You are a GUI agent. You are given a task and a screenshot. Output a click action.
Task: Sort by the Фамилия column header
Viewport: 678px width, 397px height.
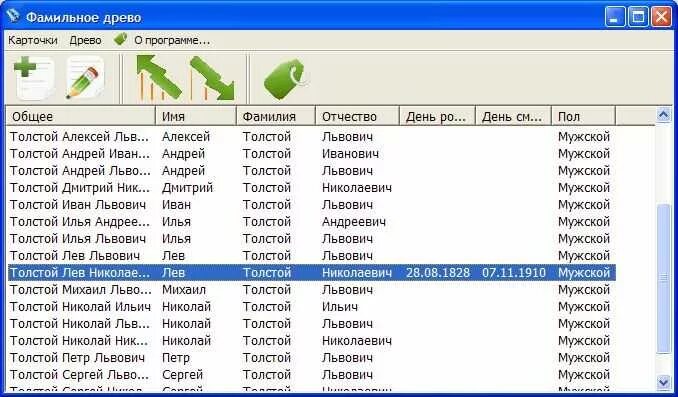pyautogui.click(x=276, y=116)
